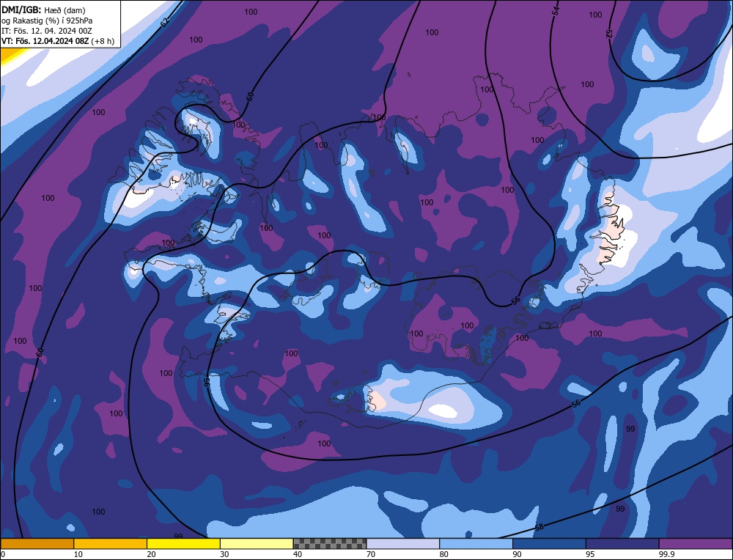Viewport: 733px width, 560px height.
Task: Click the '40' legend scale value
Action: pos(298,554)
